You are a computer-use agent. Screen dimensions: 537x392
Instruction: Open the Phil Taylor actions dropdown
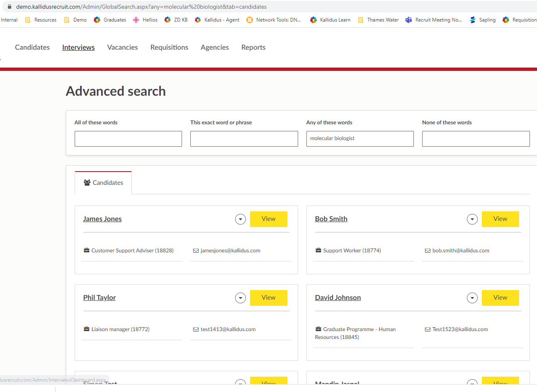click(241, 298)
